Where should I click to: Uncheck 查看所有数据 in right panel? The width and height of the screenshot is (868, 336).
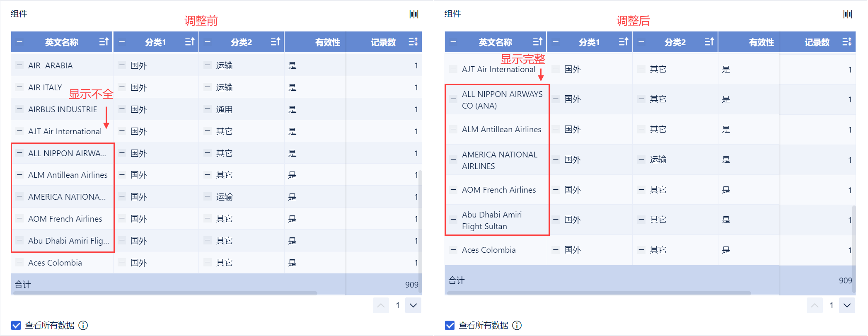tap(450, 325)
